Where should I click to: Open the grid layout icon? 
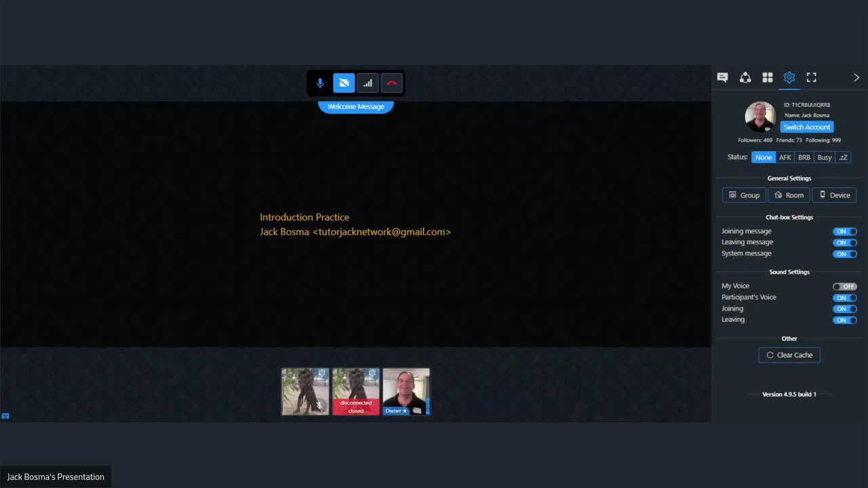pos(768,77)
